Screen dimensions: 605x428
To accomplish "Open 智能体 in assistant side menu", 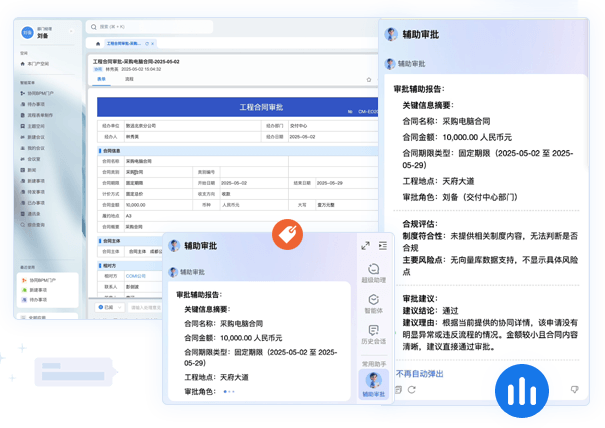I will pos(373,304).
